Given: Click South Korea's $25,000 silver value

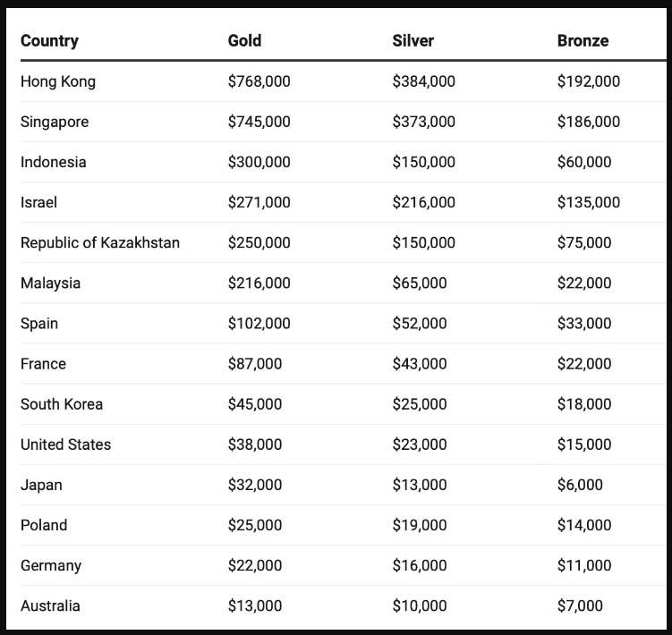Looking at the screenshot, I should [x=419, y=404].
